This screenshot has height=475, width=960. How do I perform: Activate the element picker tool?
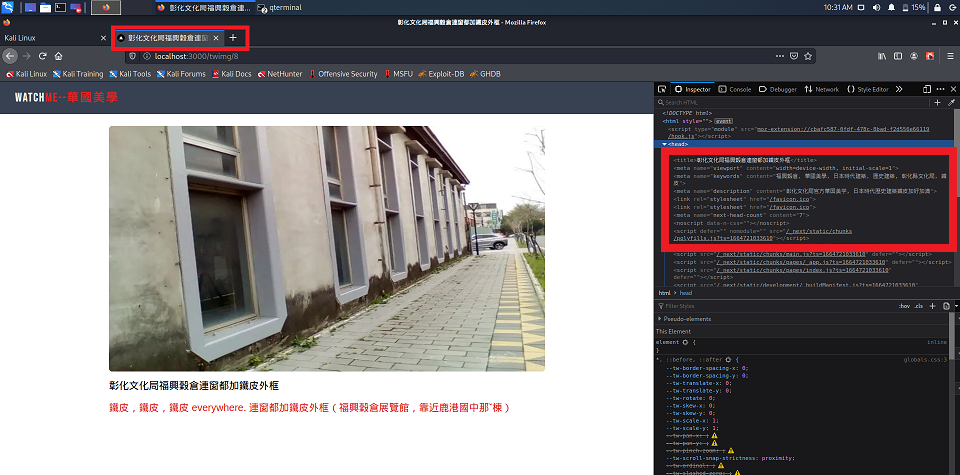click(x=662, y=89)
